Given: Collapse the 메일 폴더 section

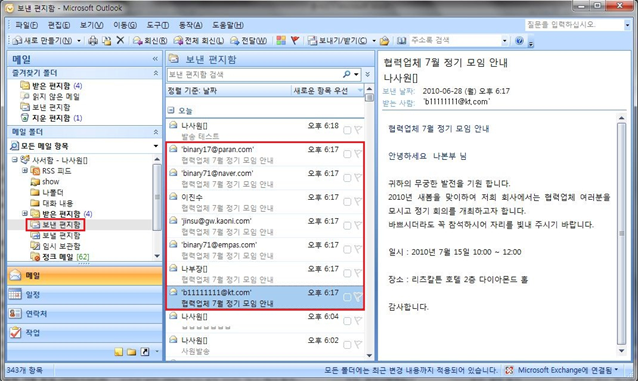Looking at the screenshot, I should coord(155,132).
